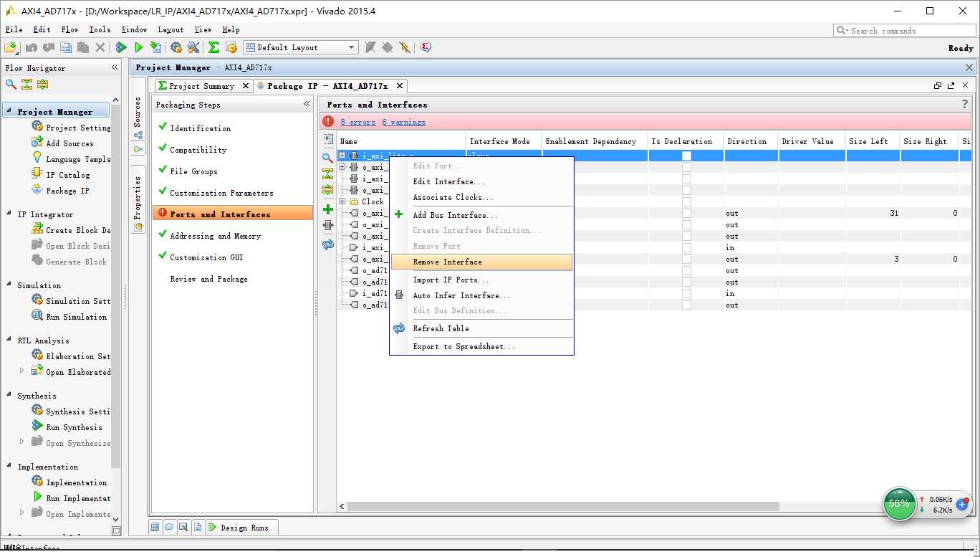This screenshot has height=557, width=980.
Task: Click the ports table horizontal scrollbar
Action: tap(563, 506)
